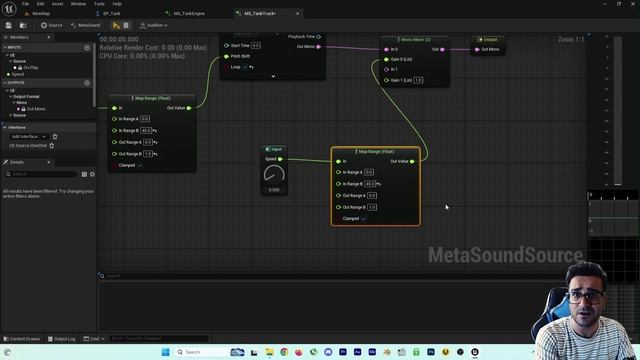The image size is (640, 360).
Task: Click the Playback Time output pin
Action: (x=318, y=37)
